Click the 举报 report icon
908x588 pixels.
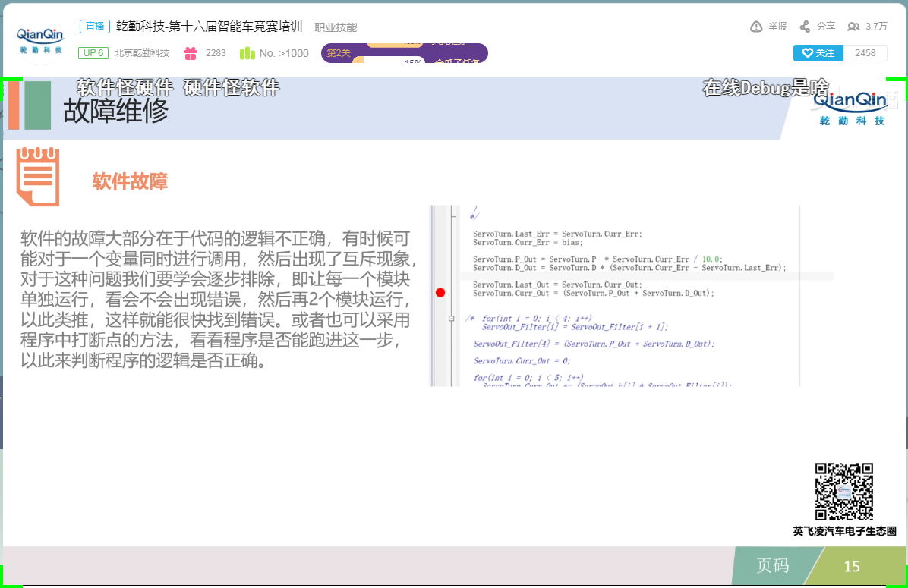[756, 27]
